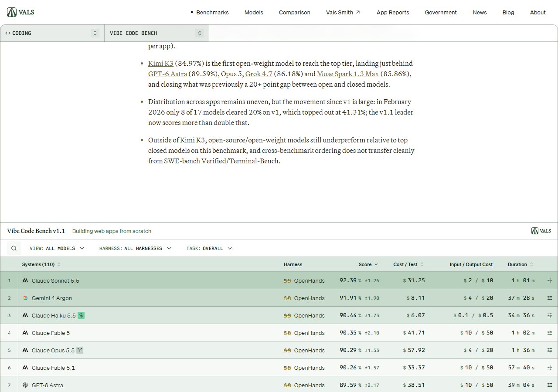Open Models in top navigation

[254, 12]
